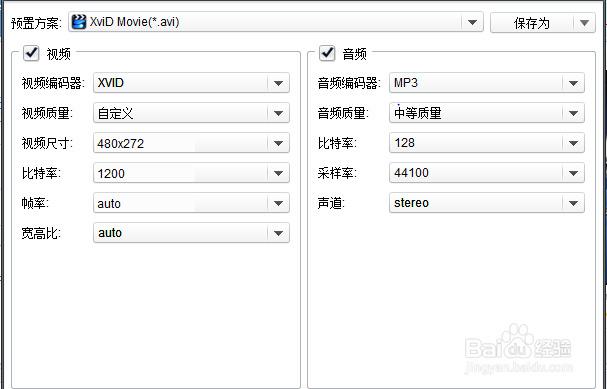Expand the arrow next to 保存为
This screenshot has width=607, height=389.
pyautogui.click(x=585, y=23)
